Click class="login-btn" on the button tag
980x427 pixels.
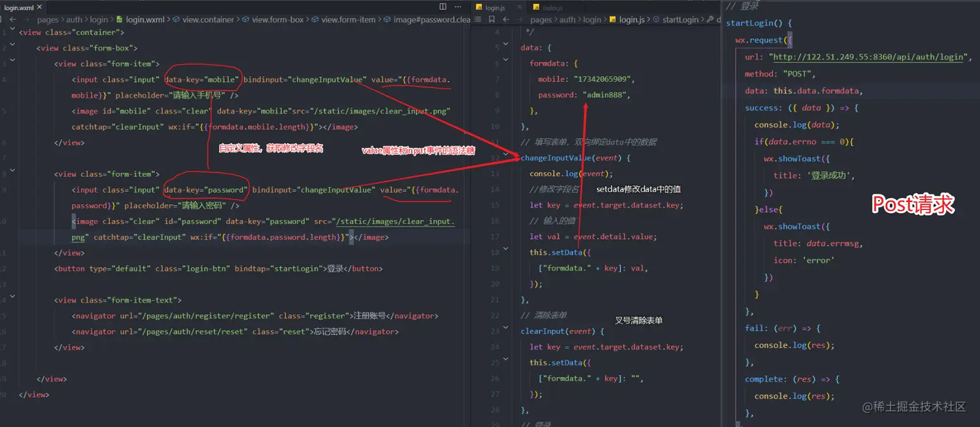(x=192, y=268)
